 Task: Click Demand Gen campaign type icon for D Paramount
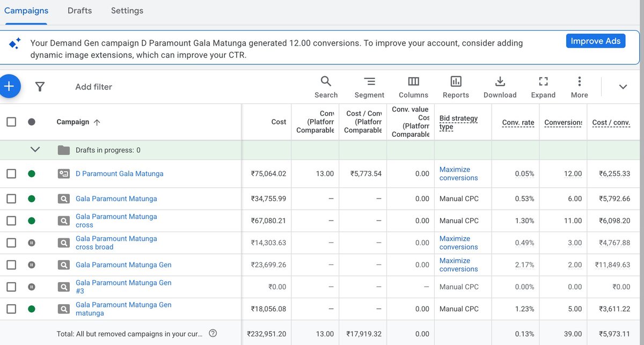[64, 173]
